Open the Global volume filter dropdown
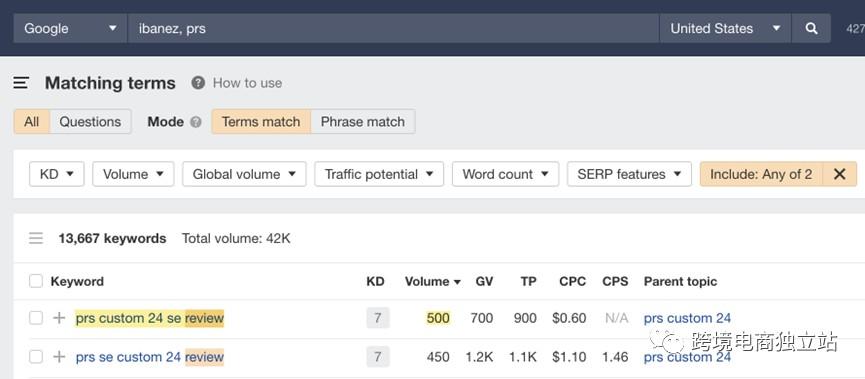 244,174
